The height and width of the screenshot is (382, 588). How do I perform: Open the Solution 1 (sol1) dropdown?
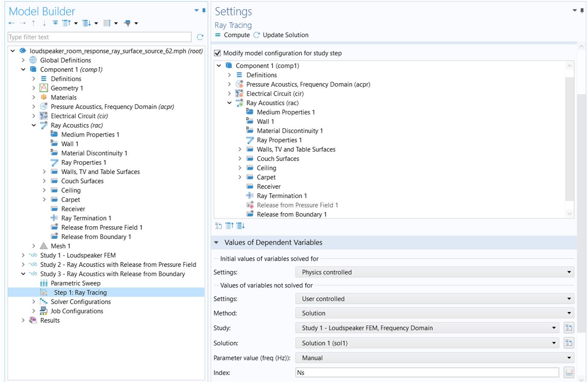click(x=427, y=343)
